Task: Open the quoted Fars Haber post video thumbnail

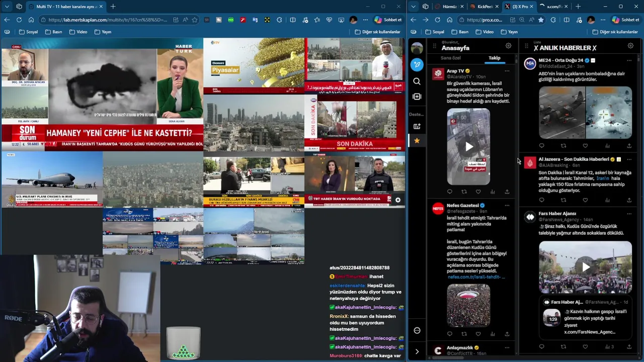Action: (552, 318)
